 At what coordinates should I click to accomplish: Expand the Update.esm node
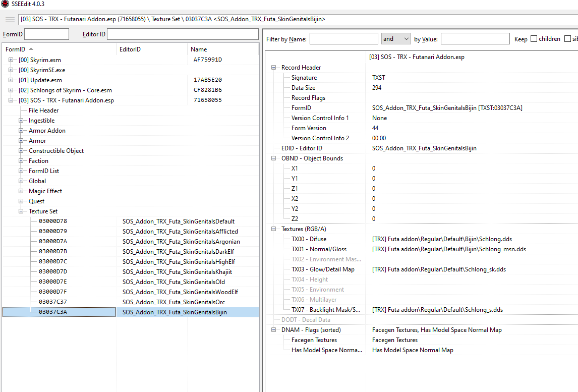pyautogui.click(x=11, y=80)
